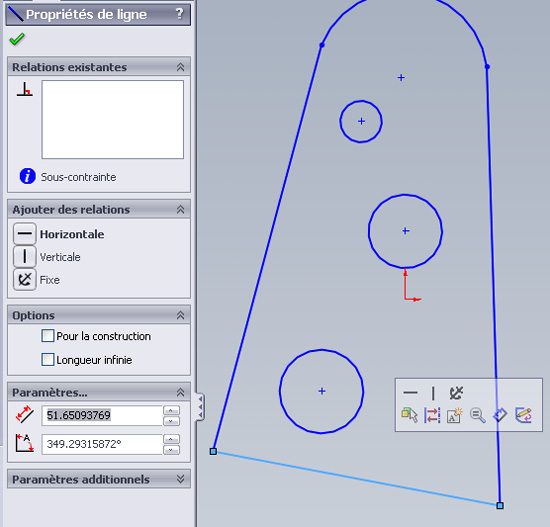Screen dimensions: 550x527
Task: Click fix anchor icon in context toolbar
Action: click(x=456, y=393)
